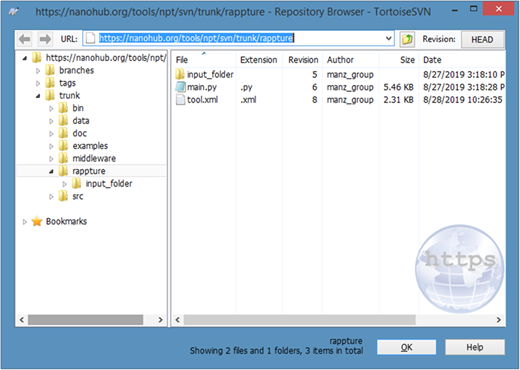This screenshot has height=370, width=520.
Task: Click the middleware folder icon
Action: [x=63, y=158]
